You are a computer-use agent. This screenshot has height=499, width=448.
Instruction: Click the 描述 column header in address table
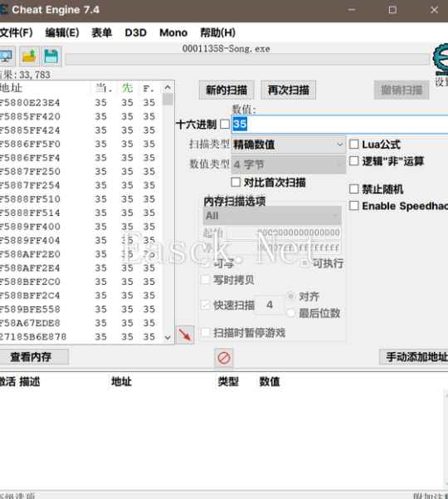coord(30,381)
